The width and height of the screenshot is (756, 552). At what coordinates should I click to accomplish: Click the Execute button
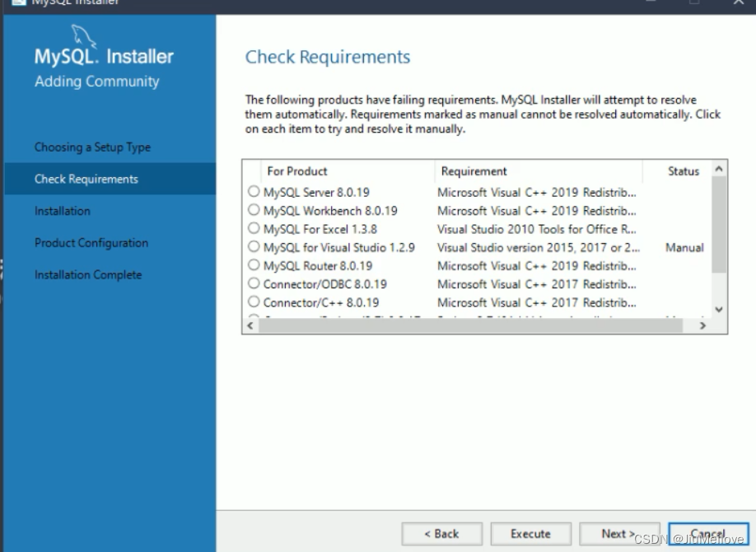click(x=531, y=534)
